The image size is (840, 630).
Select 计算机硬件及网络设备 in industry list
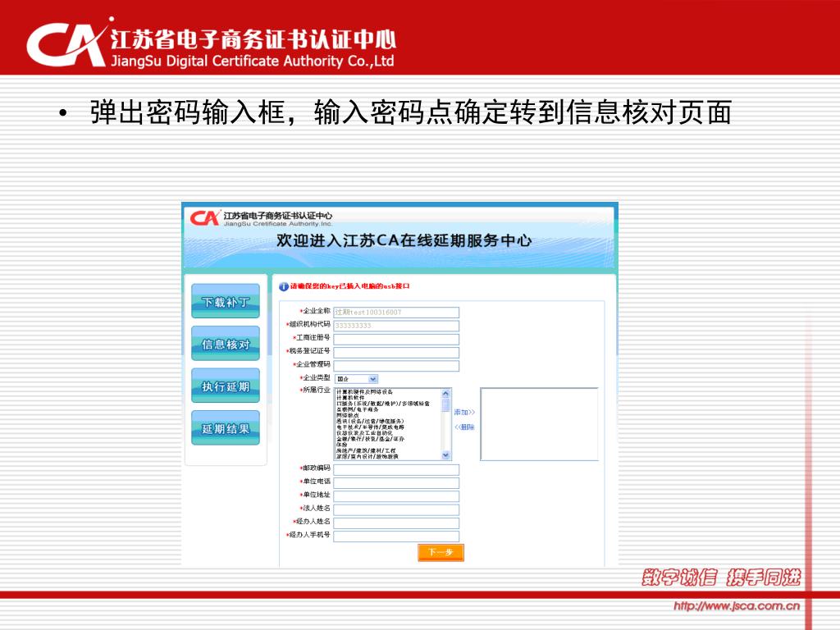click(365, 392)
